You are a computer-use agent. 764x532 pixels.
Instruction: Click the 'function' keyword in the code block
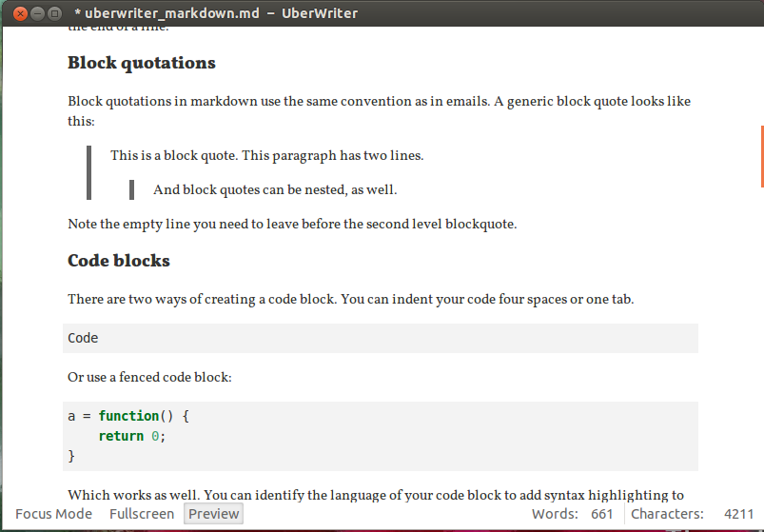(x=128, y=416)
